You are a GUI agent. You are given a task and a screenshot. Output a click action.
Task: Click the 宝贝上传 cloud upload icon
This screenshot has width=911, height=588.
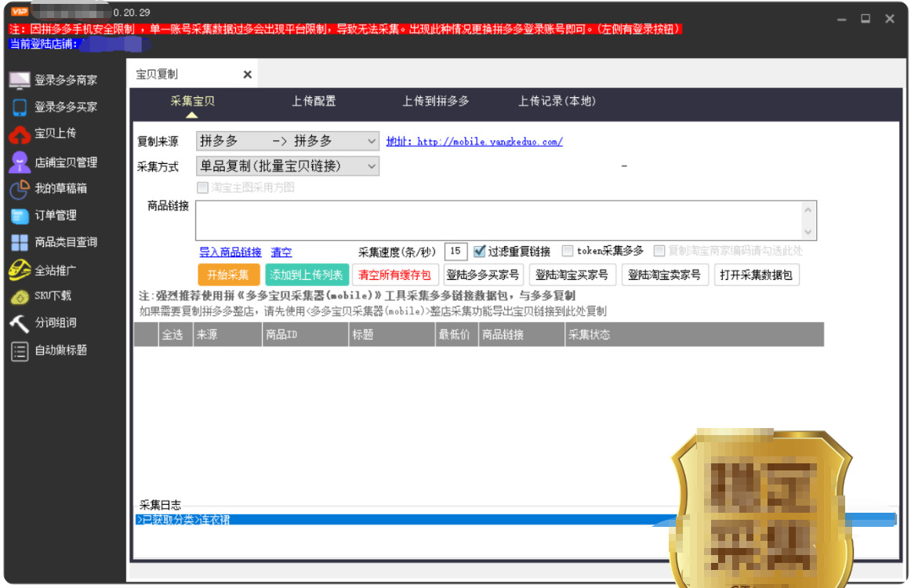click(x=20, y=134)
